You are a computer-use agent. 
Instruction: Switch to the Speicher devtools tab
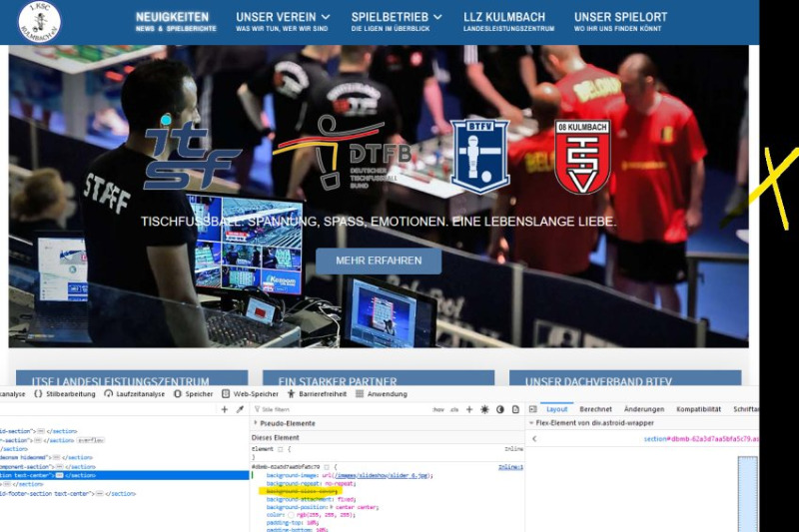193,394
